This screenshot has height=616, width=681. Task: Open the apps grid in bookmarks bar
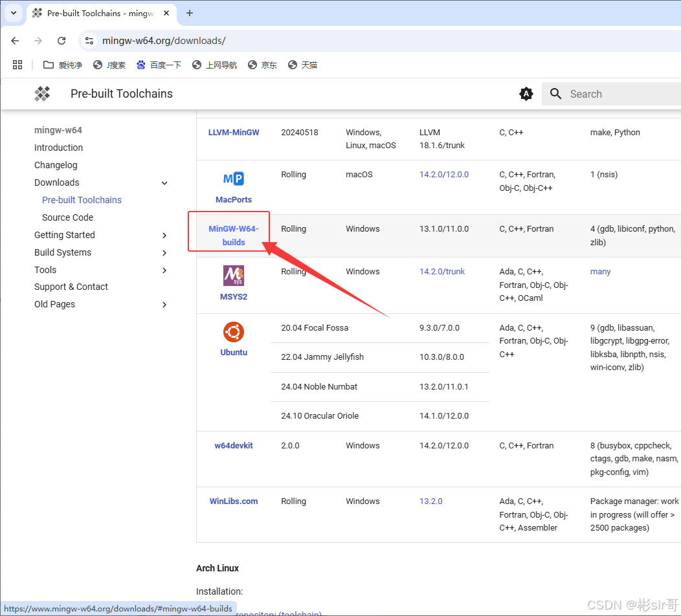[17, 65]
